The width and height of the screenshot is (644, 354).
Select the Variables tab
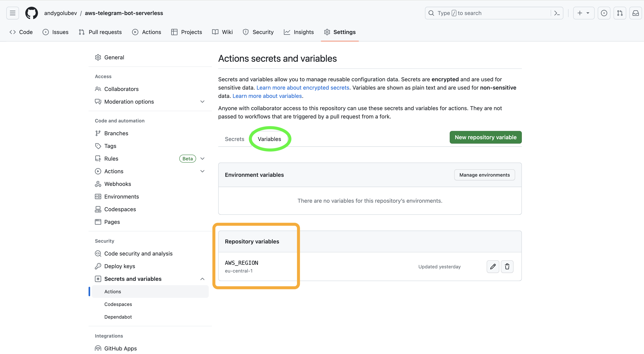click(269, 139)
